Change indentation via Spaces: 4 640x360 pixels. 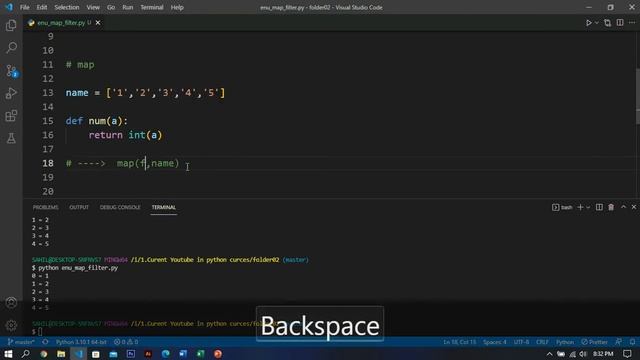[495, 342]
